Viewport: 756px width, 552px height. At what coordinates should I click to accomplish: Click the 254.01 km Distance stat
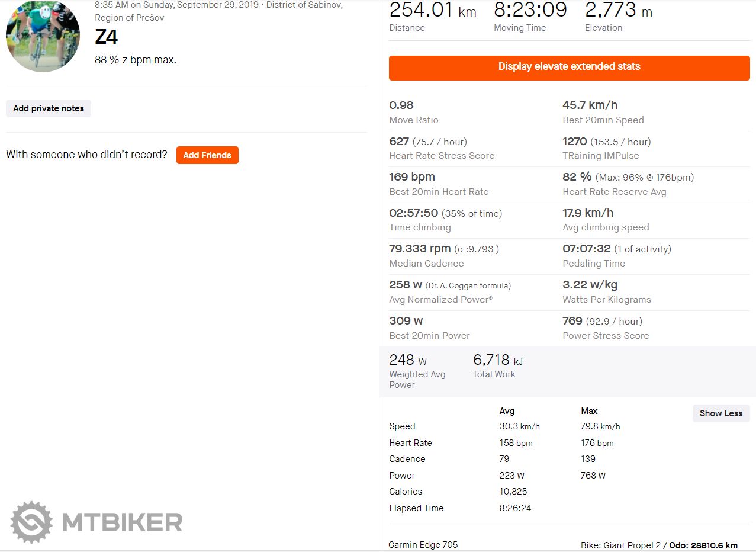click(x=433, y=10)
